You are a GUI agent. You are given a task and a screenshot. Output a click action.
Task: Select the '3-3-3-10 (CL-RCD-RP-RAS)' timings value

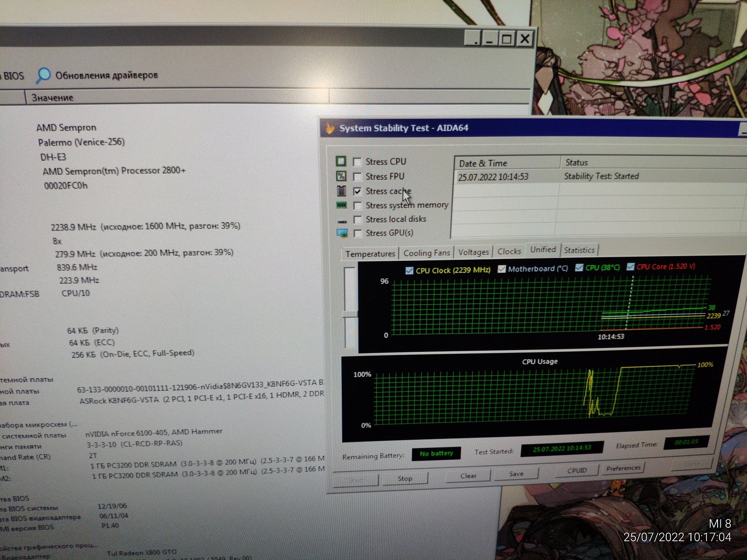point(134,444)
